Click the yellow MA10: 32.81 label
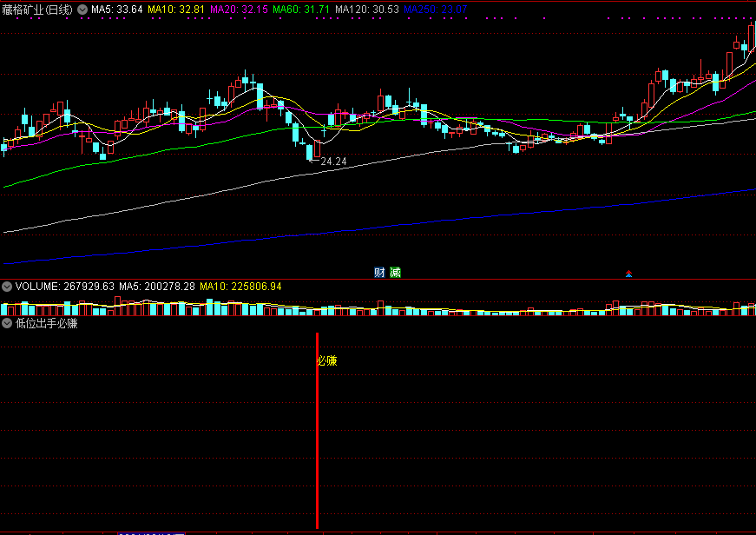Viewport: 756px width, 535px height. click(176, 10)
